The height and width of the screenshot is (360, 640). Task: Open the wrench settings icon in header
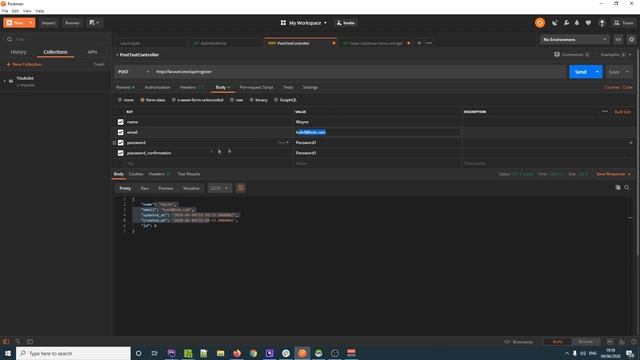(566, 23)
